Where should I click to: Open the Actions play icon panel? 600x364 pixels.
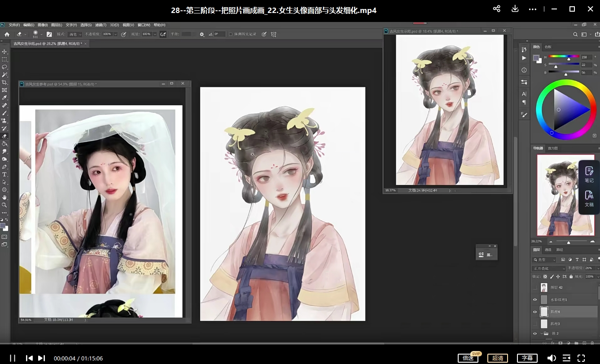coord(524,58)
